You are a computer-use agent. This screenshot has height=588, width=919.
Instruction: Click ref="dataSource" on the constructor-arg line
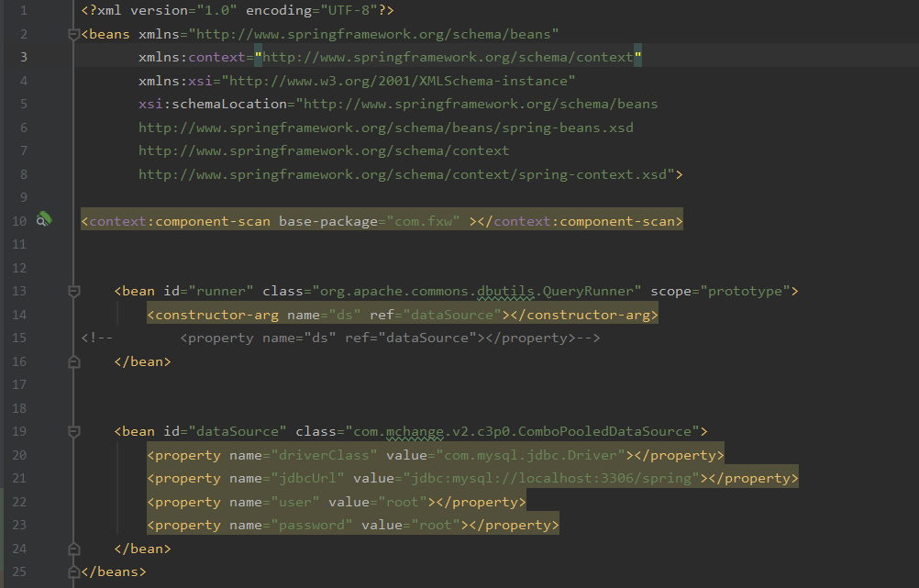coord(436,315)
